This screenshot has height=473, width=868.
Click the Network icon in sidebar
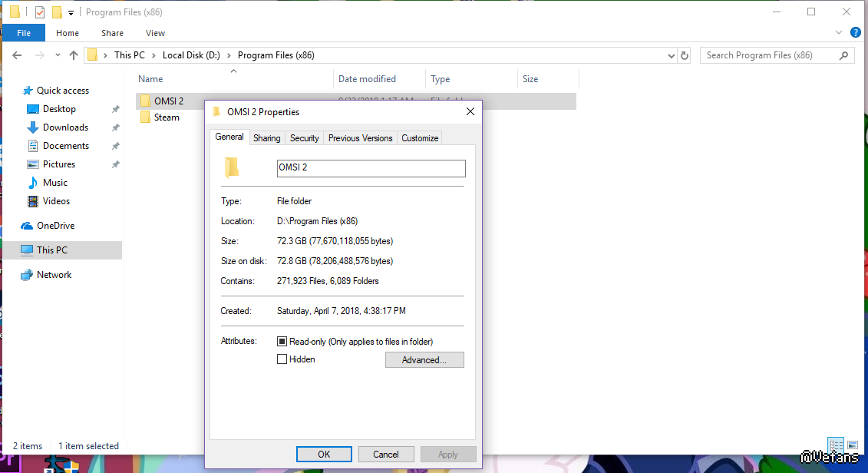tap(27, 275)
